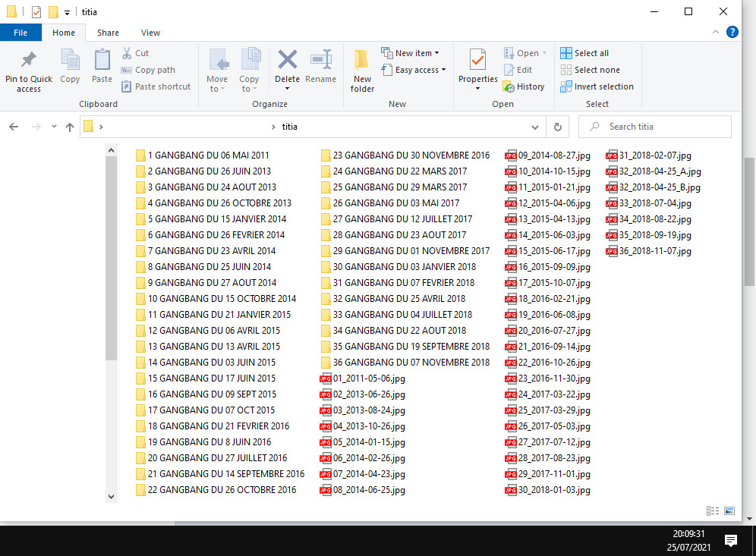Switch to details view in status bar
Image resolution: width=756 pixels, height=556 pixels.
click(712, 510)
